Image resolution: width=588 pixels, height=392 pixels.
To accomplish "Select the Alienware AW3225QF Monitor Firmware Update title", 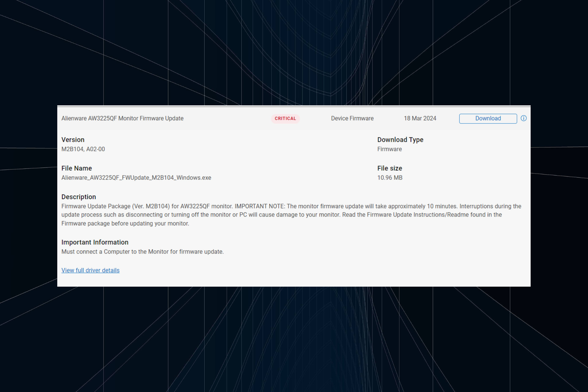I will (x=123, y=119).
